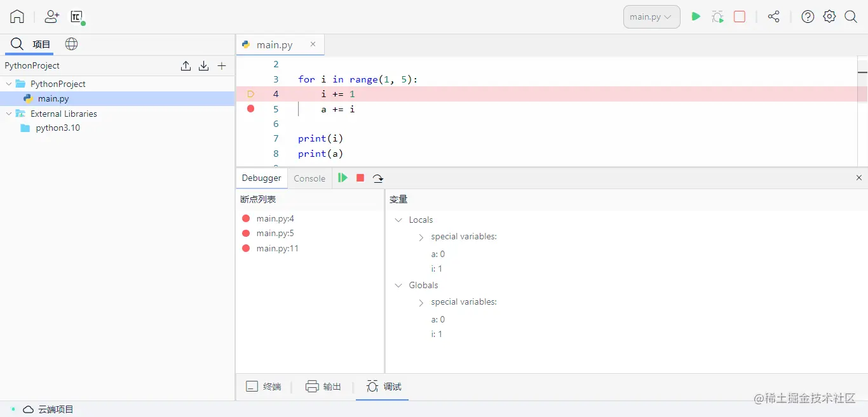Expand special variables under Locals
868x417 pixels.
point(421,237)
